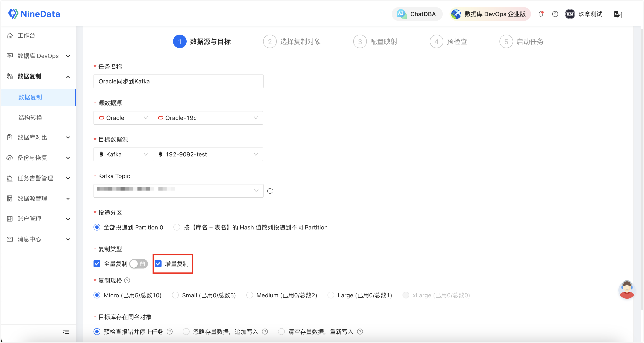Open the target type Kafka dropdown
The width and height of the screenshot is (644, 343).
(x=123, y=154)
